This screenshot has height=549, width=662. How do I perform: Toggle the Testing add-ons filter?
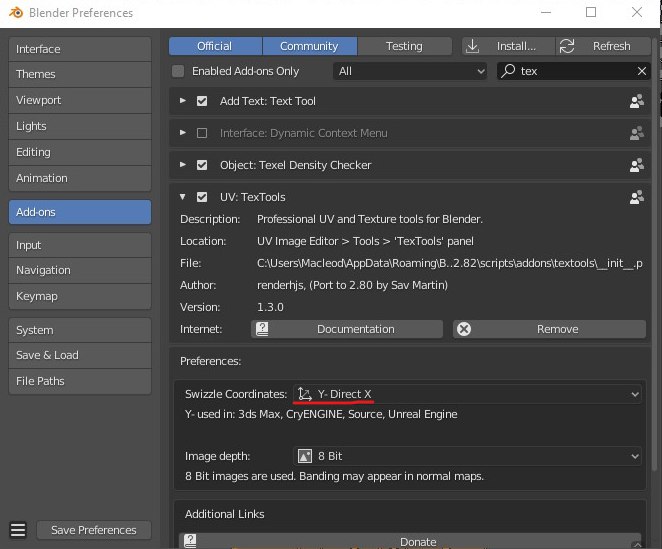404,46
